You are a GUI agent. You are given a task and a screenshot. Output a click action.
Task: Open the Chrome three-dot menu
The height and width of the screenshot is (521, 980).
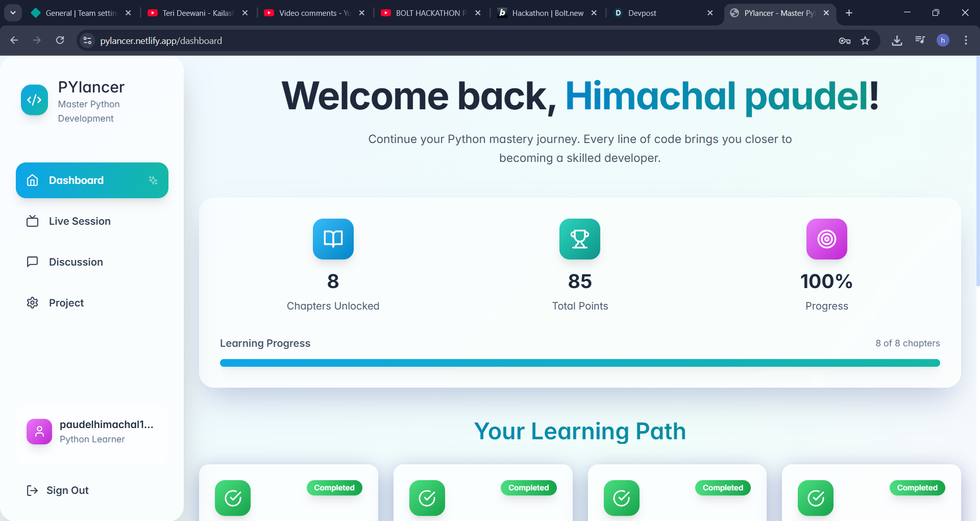pos(966,40)
